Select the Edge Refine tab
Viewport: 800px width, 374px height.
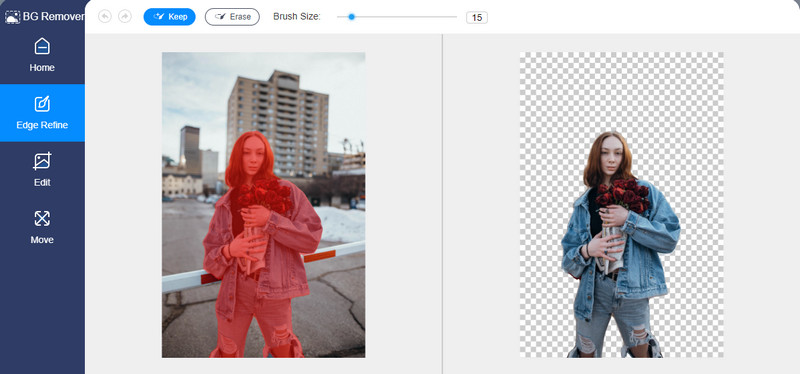coord(42,113)
